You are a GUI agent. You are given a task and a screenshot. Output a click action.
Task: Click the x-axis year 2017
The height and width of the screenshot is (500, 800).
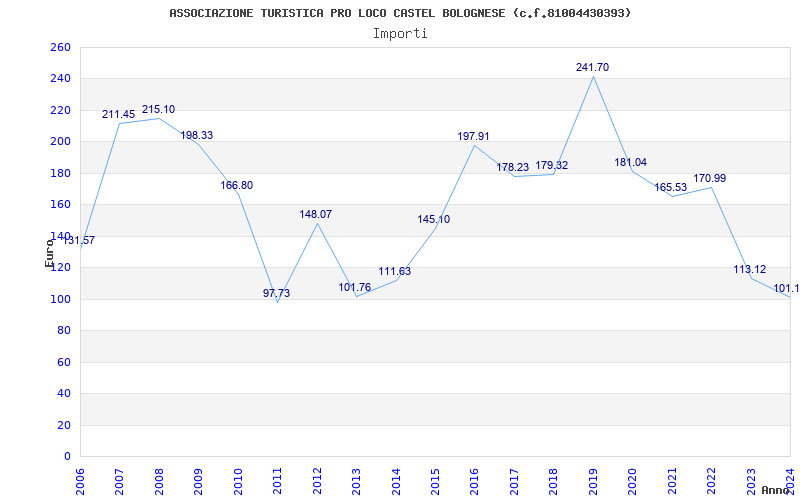click(514, 482)
